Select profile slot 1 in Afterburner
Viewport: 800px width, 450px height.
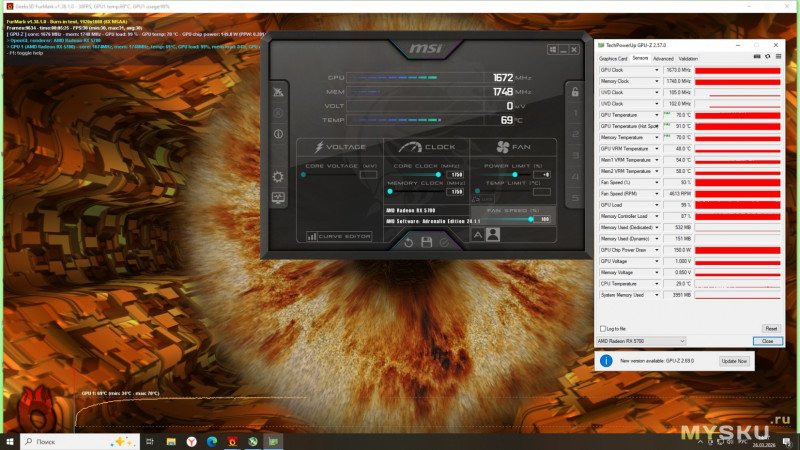pos(575,112)
